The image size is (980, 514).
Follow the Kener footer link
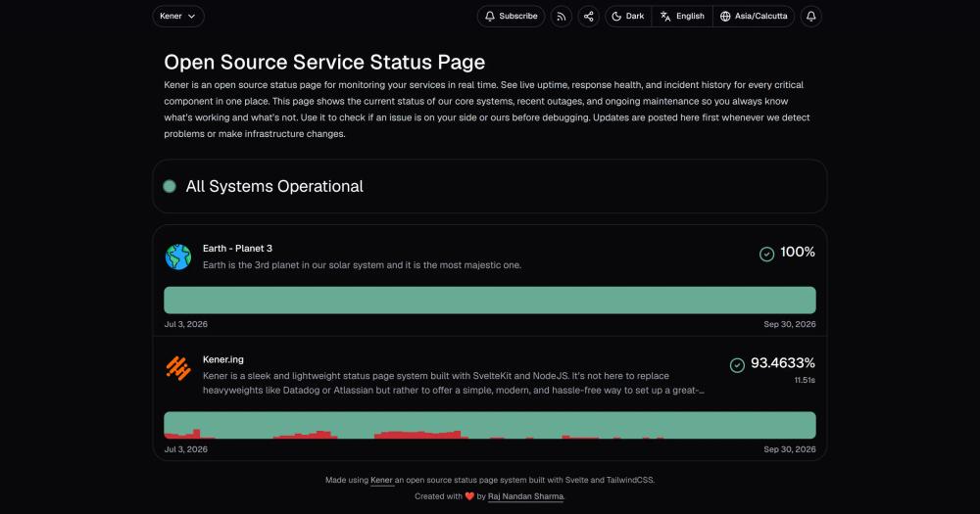coord(381,481)
